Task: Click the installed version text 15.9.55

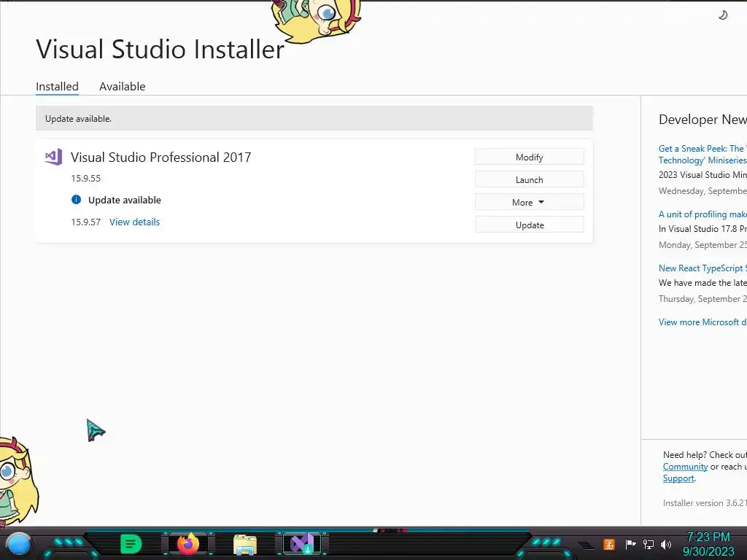Action: [86, 178]
